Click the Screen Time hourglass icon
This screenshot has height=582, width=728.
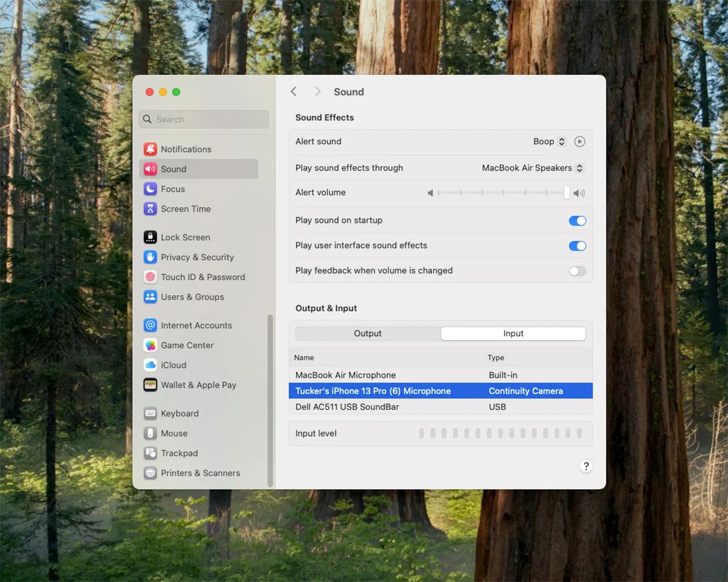150,209
